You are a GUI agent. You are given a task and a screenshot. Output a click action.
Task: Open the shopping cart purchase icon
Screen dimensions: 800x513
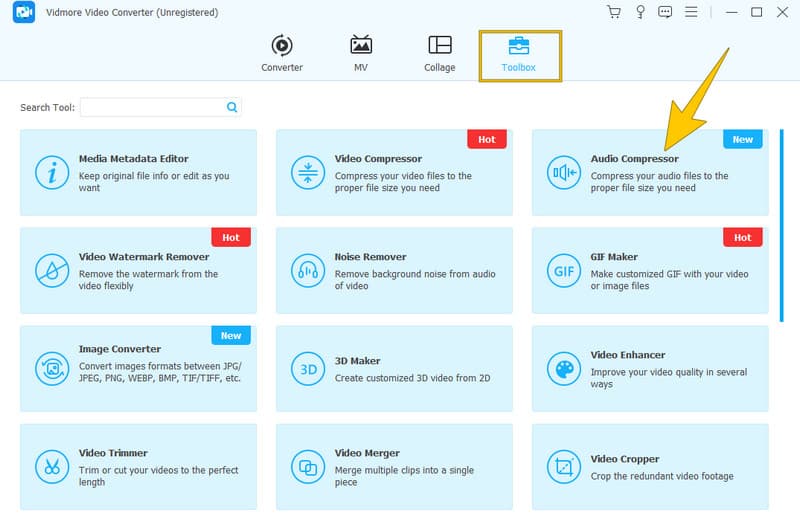coord(614,12)
